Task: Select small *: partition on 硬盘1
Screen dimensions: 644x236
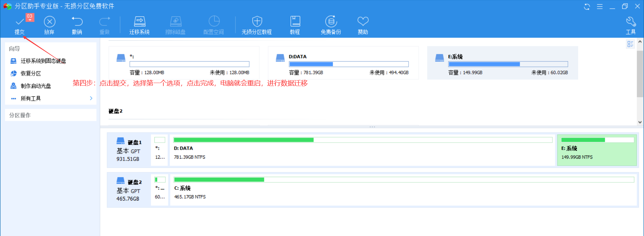Action: click(x=160, y=150)
